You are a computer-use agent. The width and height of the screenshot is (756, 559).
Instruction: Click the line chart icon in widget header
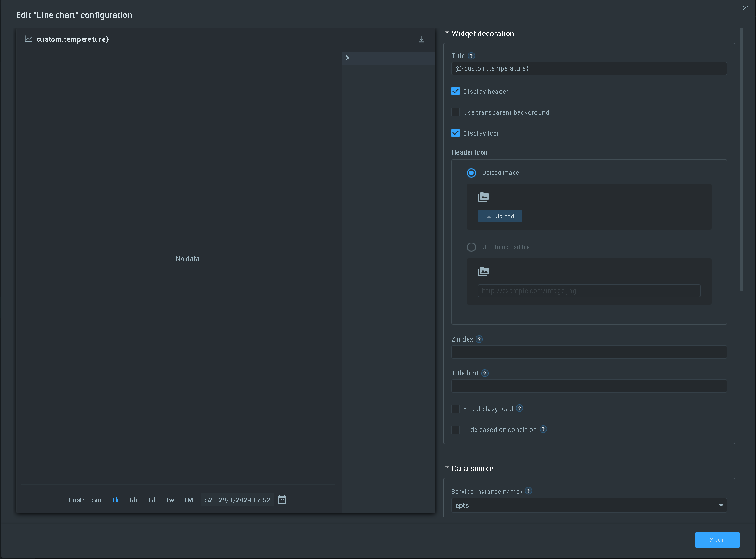28,39
